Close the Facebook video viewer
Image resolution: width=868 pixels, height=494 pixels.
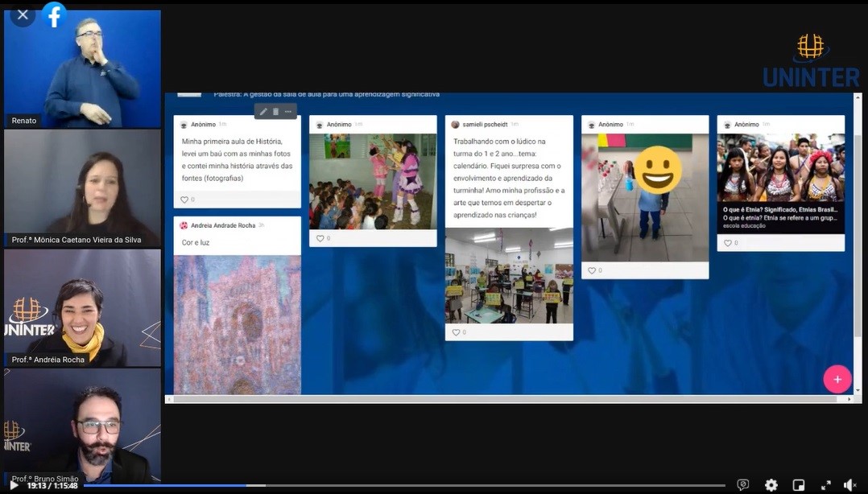point(23,14)
